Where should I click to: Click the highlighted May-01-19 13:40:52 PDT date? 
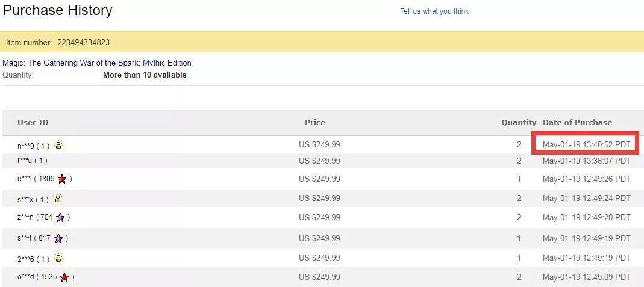586,144
